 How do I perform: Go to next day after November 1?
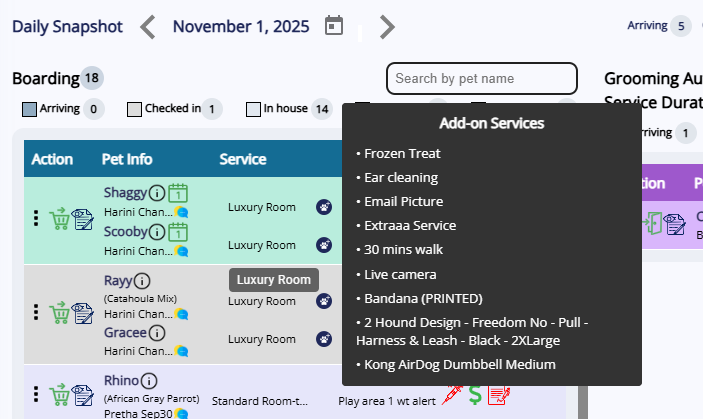click(x=387, y=27)
